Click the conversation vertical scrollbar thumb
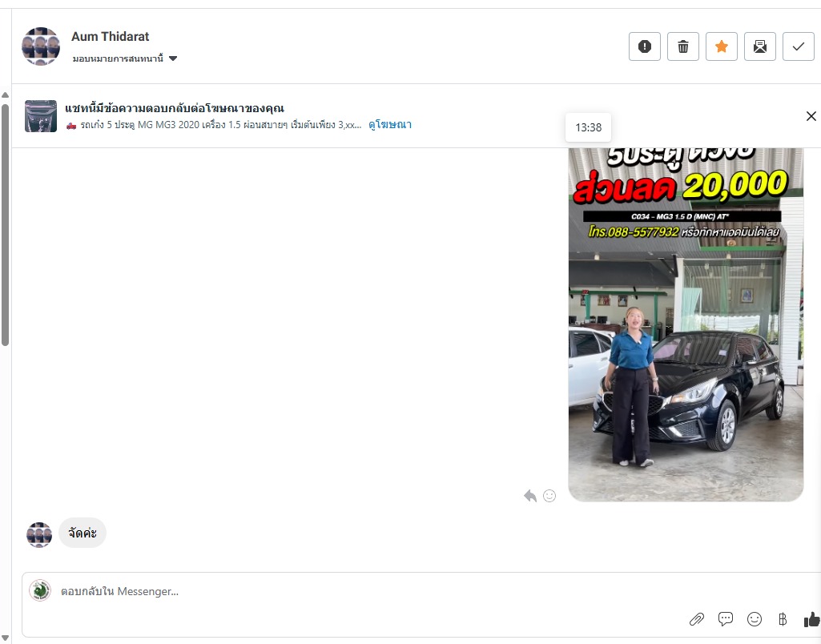Image resolution: width=821 pixels, height=644 pixels. coord(6,225)
